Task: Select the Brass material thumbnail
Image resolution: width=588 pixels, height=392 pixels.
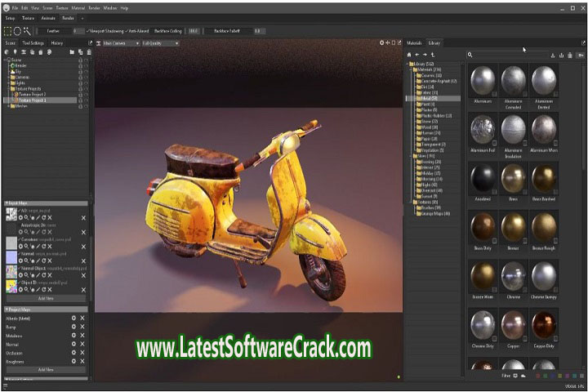Action: coord(513,179)
